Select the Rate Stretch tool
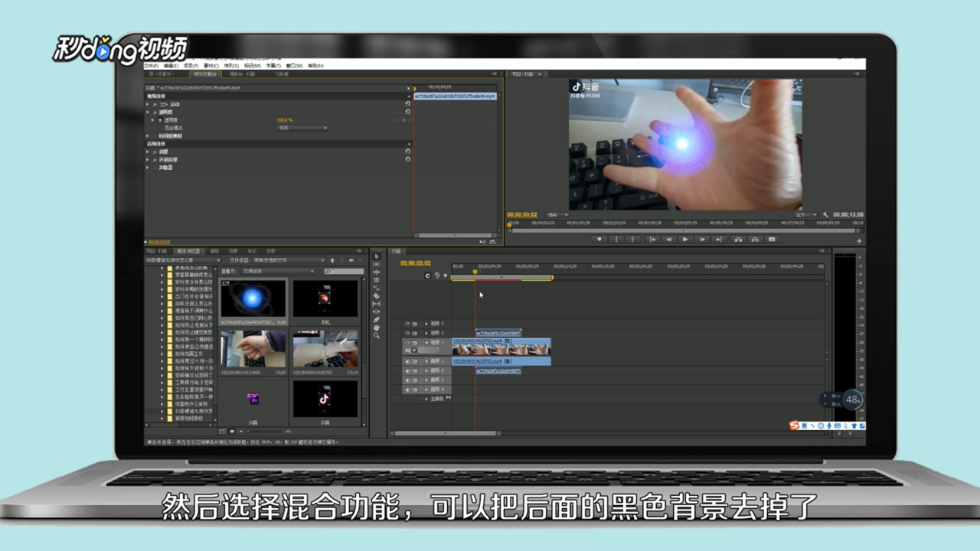The width and height of the screenshot is (980, 551). pyautogui.click(x=377, y=288)
